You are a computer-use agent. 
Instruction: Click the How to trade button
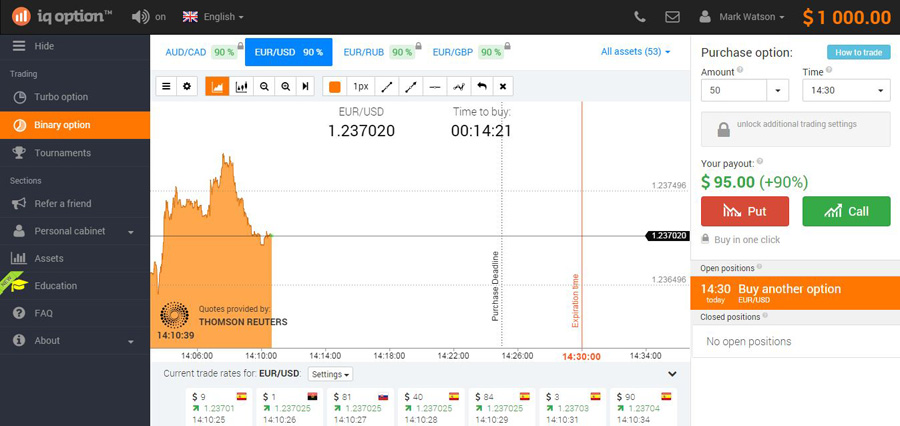[x=859, y=52]
